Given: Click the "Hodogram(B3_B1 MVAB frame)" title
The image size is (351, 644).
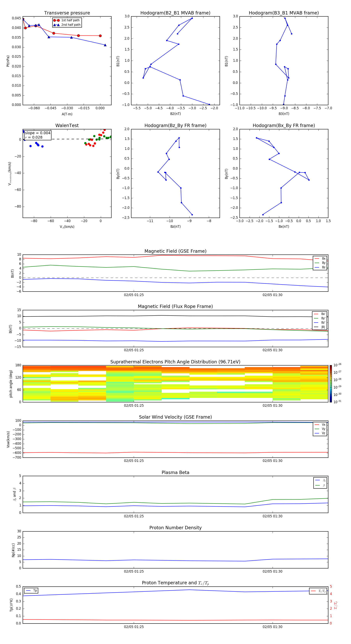Looking at the screenshot, I should tap(284, 13).
